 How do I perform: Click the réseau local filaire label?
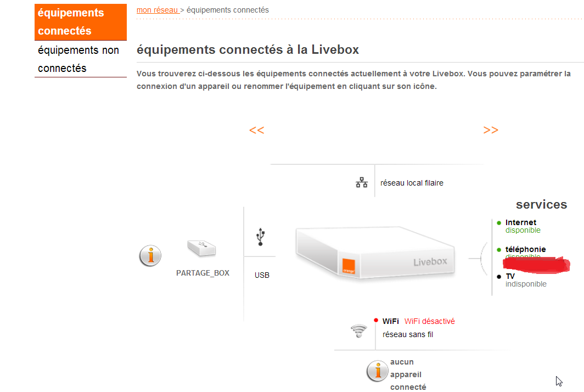[412, 183]
